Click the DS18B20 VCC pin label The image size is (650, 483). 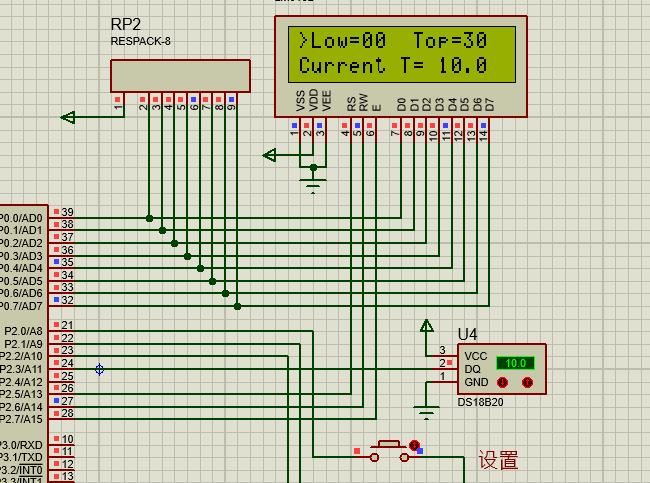[x=475, y=356]
